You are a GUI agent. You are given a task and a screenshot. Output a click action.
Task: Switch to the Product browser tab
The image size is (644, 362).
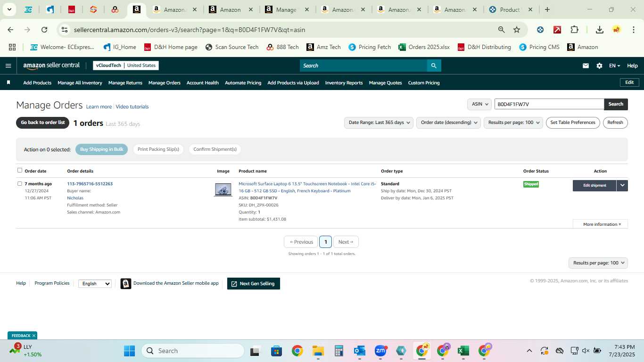510,9
